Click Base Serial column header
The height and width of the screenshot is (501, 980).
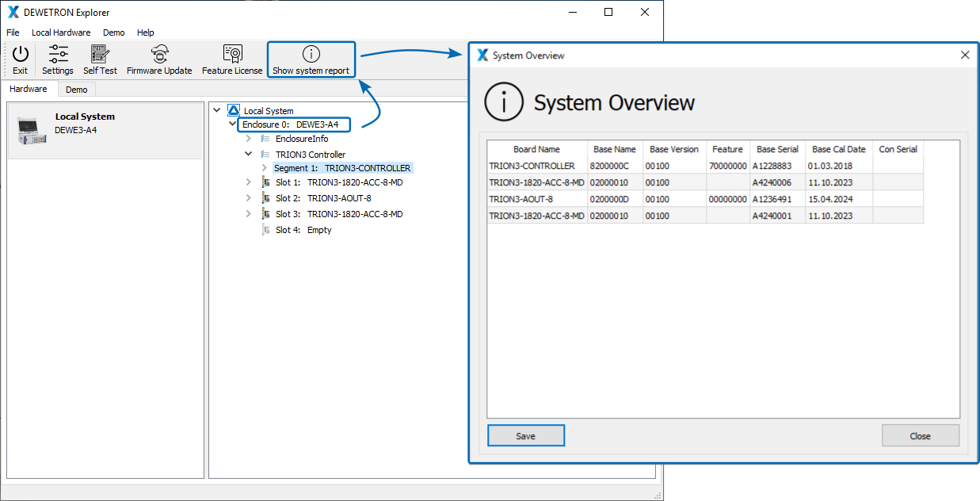tap(777, 149)
